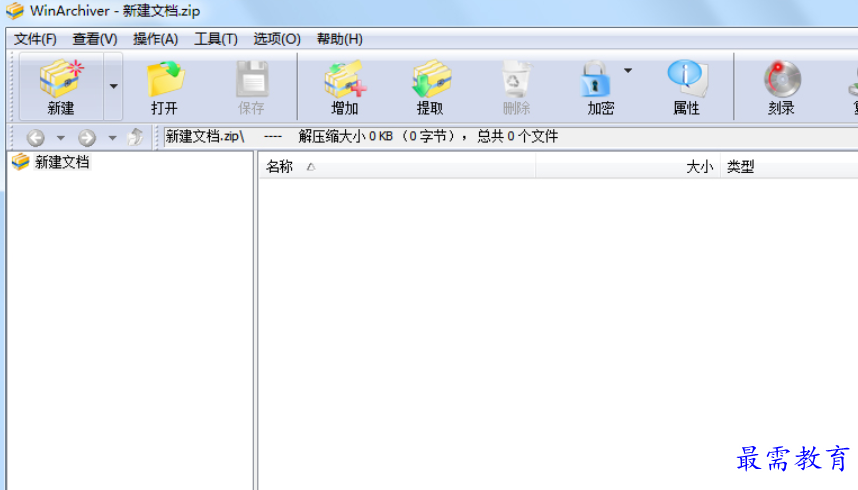Open the dropdown arrow beside 新建
This screenshot has width=858, height=490.
pos(113,87)
